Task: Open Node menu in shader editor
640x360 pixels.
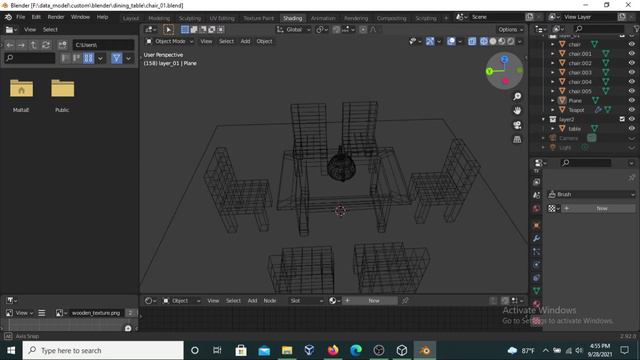Action: coord(269,301)
